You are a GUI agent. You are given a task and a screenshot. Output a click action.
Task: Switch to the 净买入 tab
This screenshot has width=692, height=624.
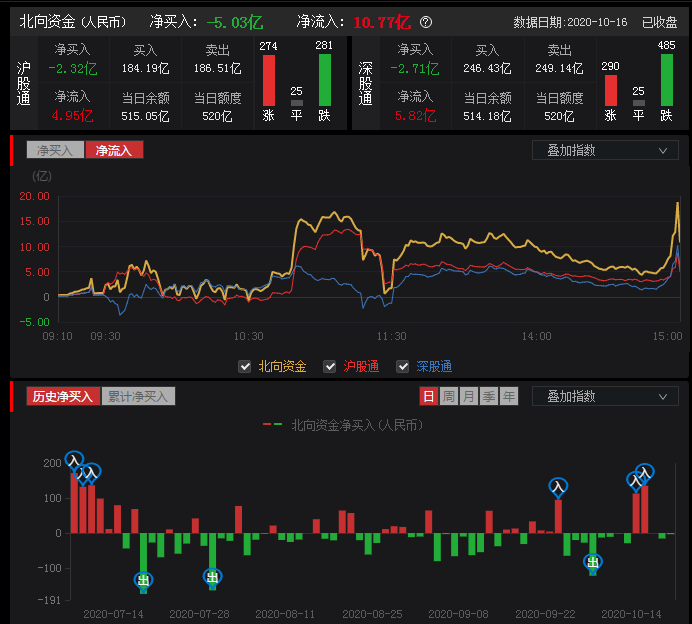point(55,150)
